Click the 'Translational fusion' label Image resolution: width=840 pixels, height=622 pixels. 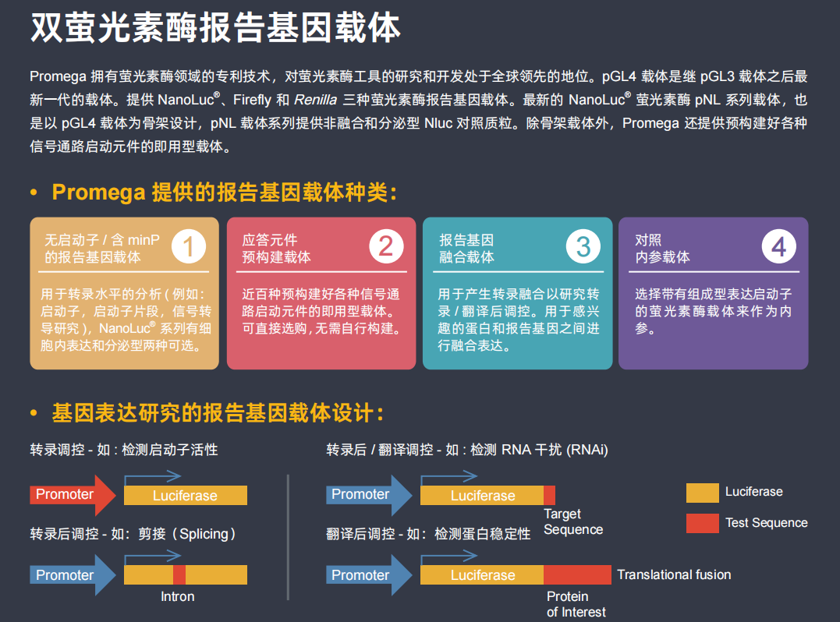[674, 574]
